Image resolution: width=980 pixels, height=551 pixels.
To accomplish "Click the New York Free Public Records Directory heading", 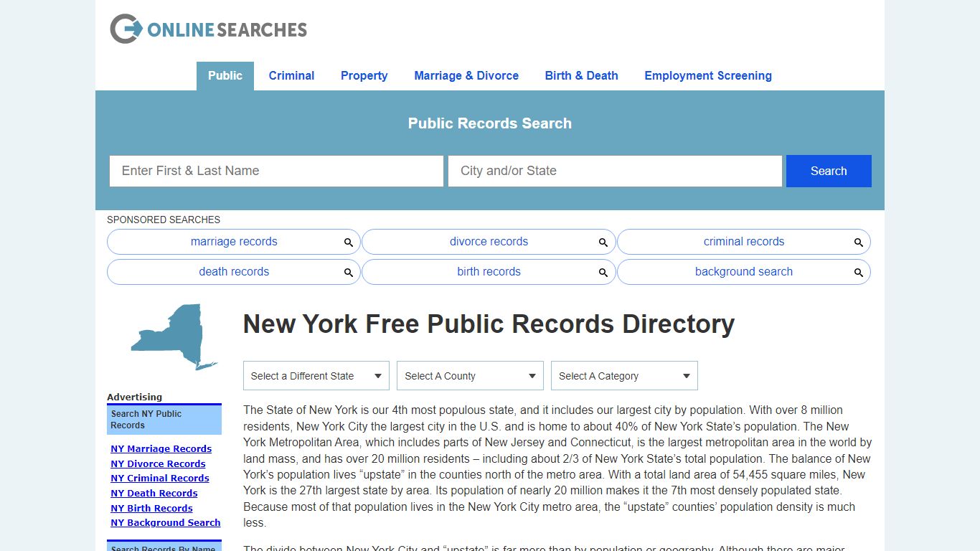I will coord(489,324).
